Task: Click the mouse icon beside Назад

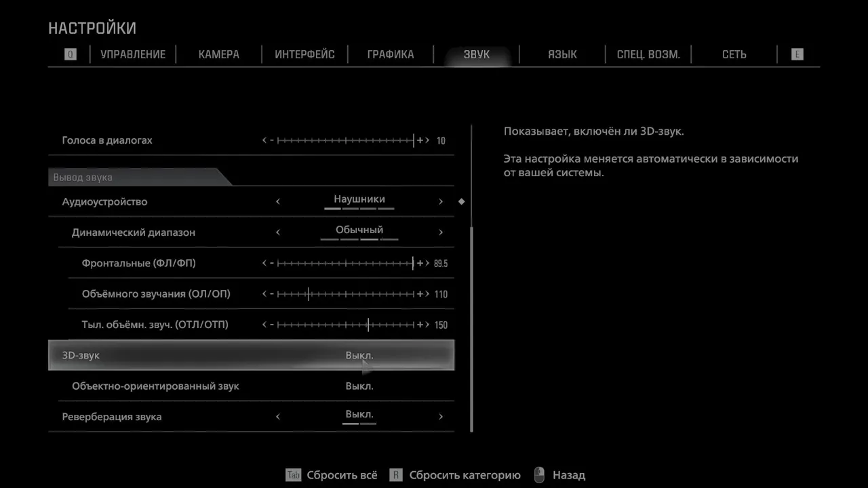Action: (x=539, y=475)
